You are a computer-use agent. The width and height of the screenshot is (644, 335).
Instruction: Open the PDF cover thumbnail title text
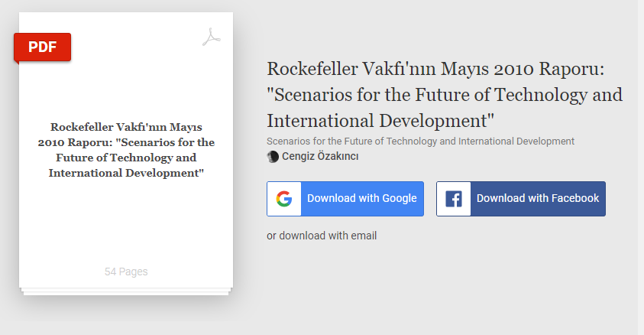pos(126,150)
